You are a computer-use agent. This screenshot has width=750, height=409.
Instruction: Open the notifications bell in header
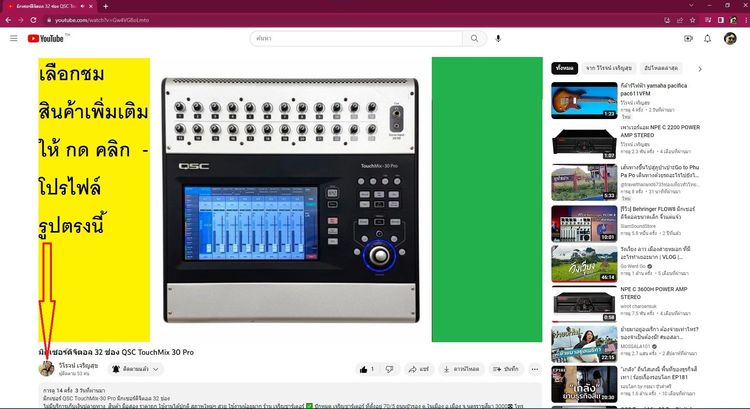[707, 38]
